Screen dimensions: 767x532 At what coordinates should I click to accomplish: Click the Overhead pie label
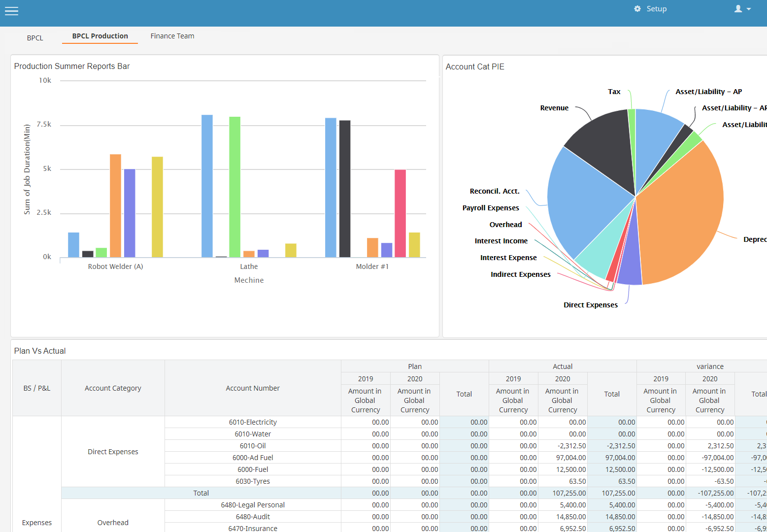pyautogui.click(x=505, y=225)
